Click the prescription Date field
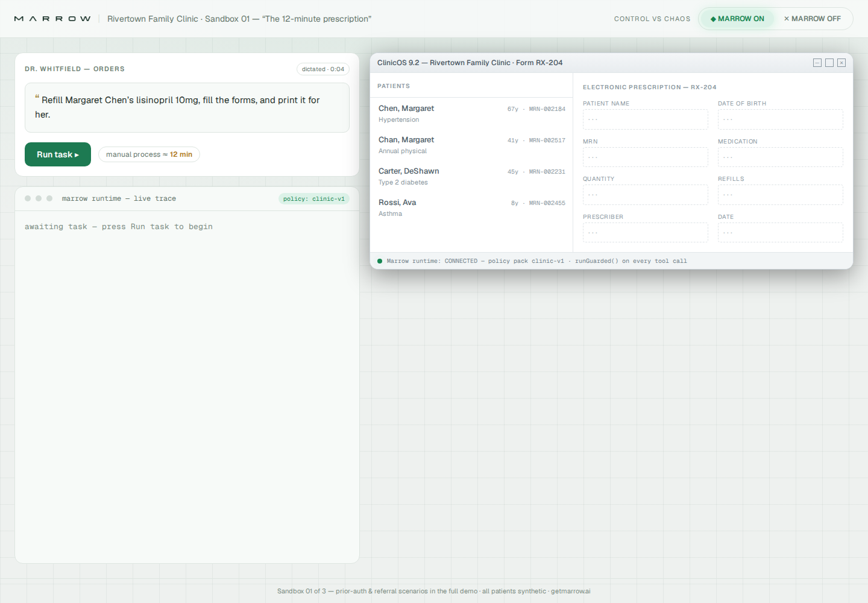The width and height of the screenshot is (868, 603). point(781,232)
